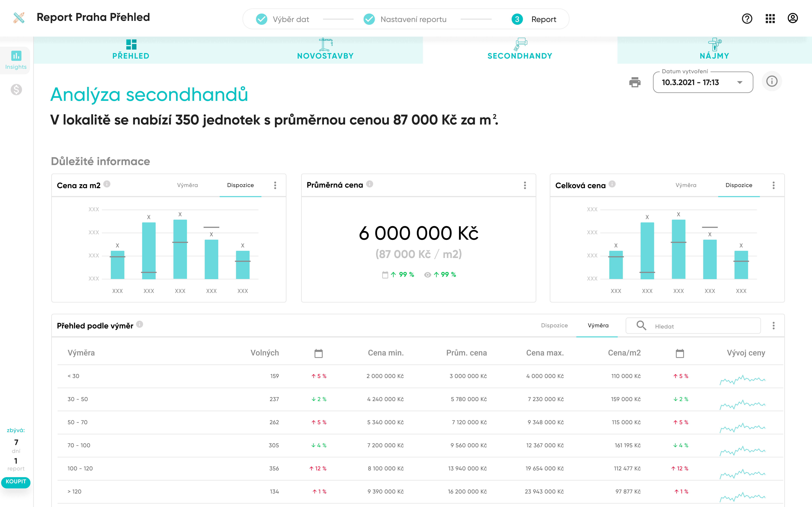The height and width of the screenshot is (507, 812).
Task: Click the search magnifier icon
Action: (641, 326)
